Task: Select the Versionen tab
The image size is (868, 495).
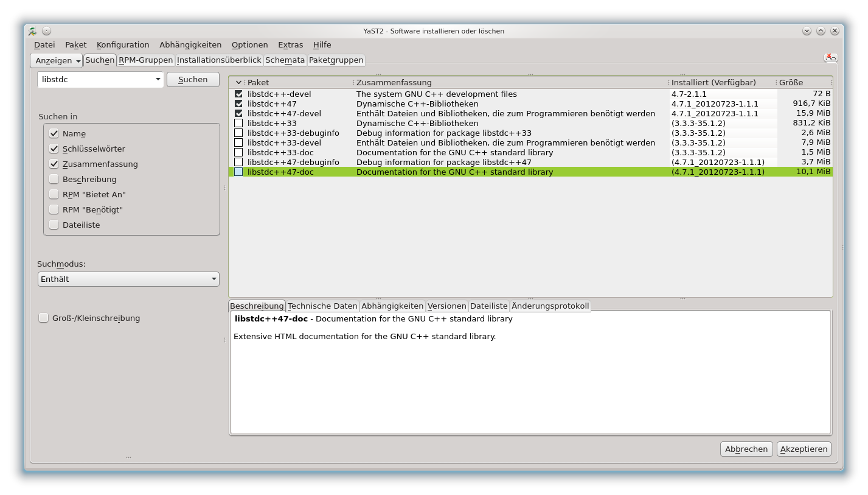Action: [x=446, y=306]
